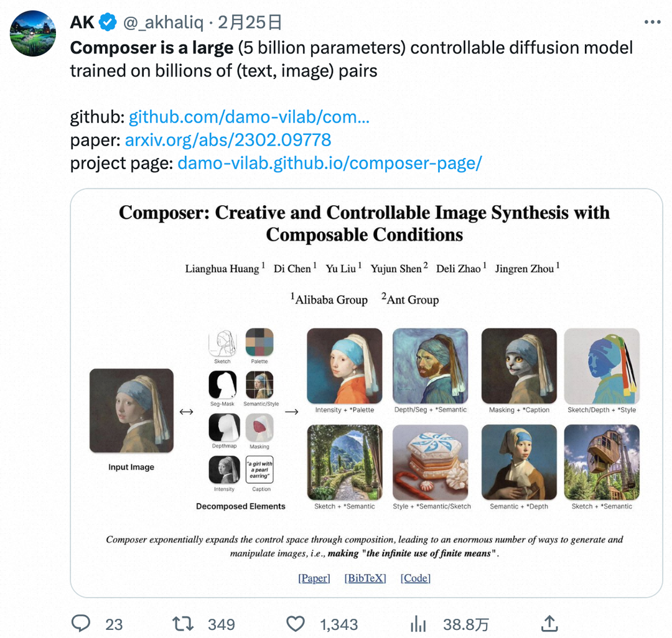Click the [Paper] link in the card
This screenshot has width=672, height=638.
[314, 578]
